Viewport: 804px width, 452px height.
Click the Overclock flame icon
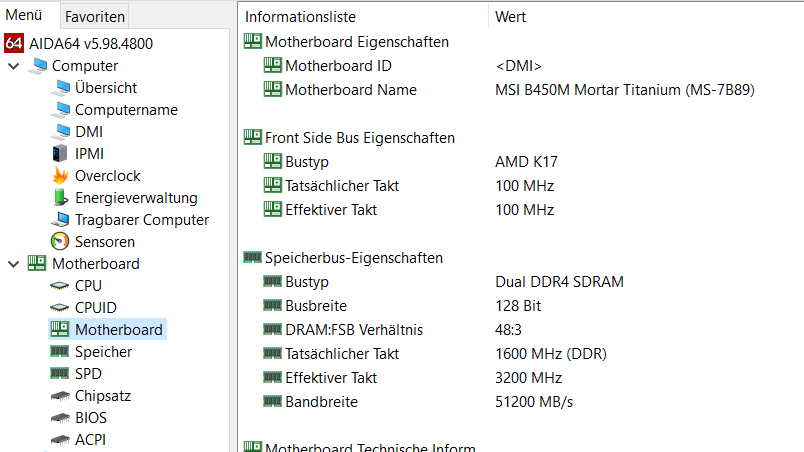click(x=60, y=176)
